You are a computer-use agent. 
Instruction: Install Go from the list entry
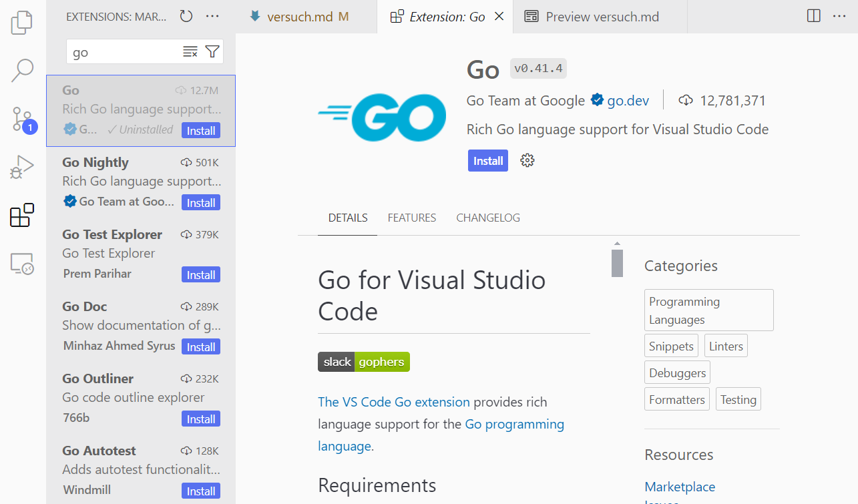(x=201, y=131)
